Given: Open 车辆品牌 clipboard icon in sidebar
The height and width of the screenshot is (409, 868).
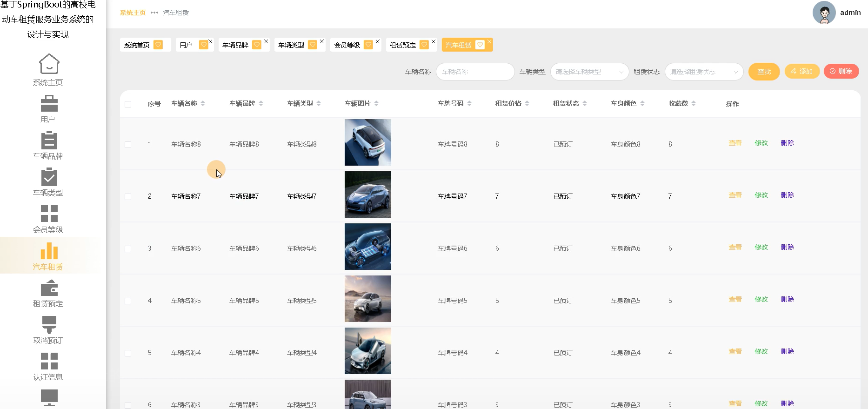Looking at the screenshot, I should [49, 140].
